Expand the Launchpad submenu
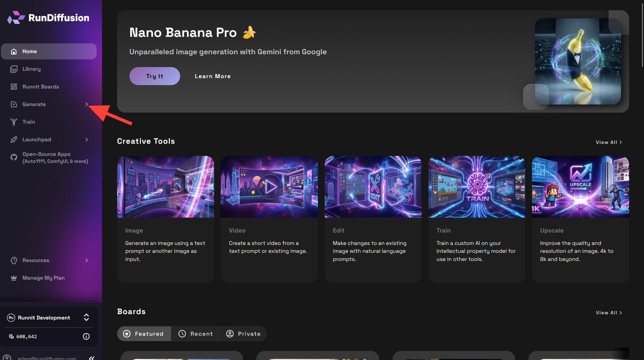This screenshot has width=644, height=360. [86, 139]
